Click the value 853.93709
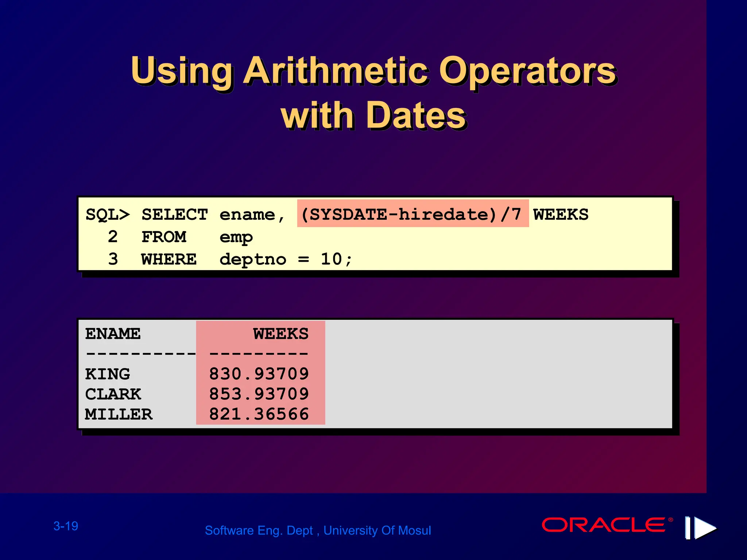 [x=259, y=394]
